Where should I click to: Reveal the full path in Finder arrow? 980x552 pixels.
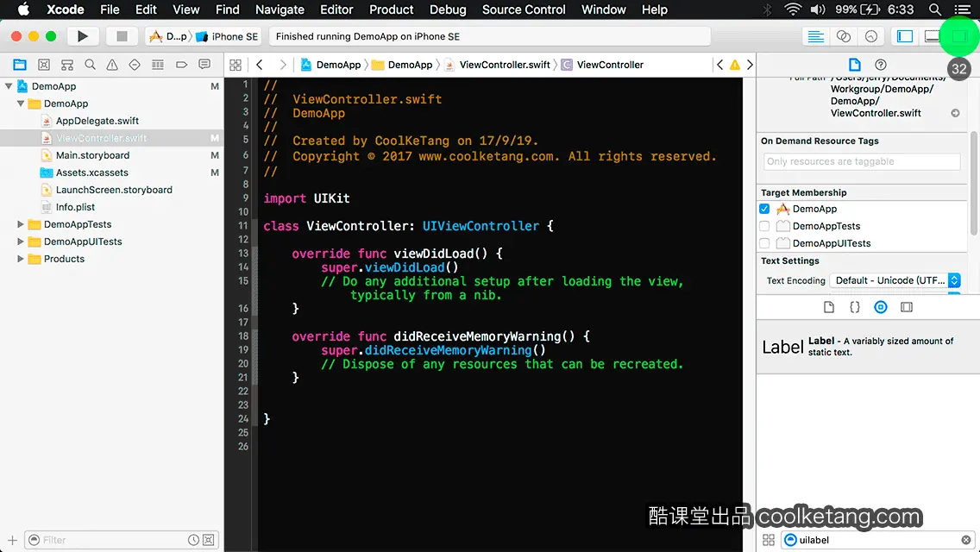(x=955, y=113)
